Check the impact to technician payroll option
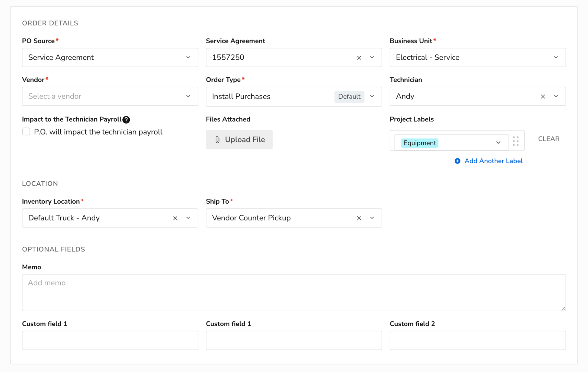Viewport: 588px width, 372px height. pyautogui.click(x=26, y=132)
